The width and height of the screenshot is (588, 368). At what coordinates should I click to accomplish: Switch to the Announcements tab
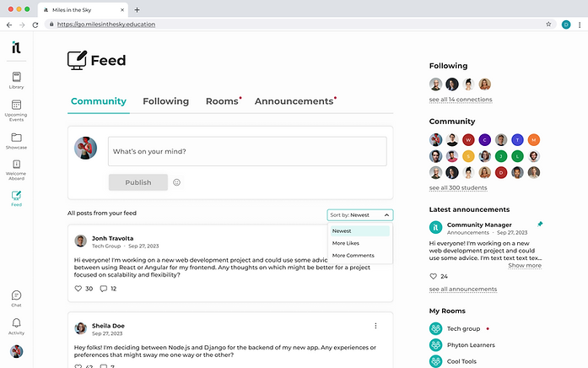[294, 101]
